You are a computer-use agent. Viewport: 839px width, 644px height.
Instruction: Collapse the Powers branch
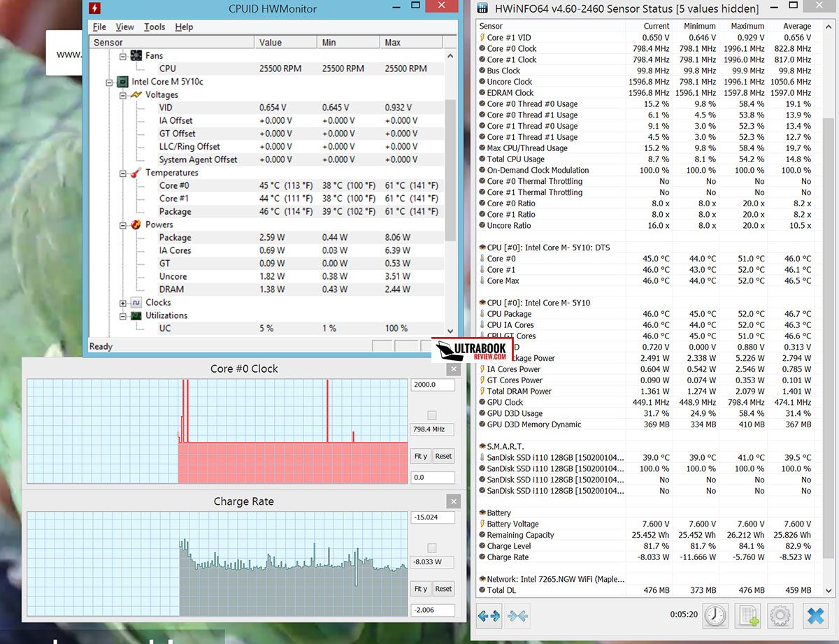click(x=123, y=224)
